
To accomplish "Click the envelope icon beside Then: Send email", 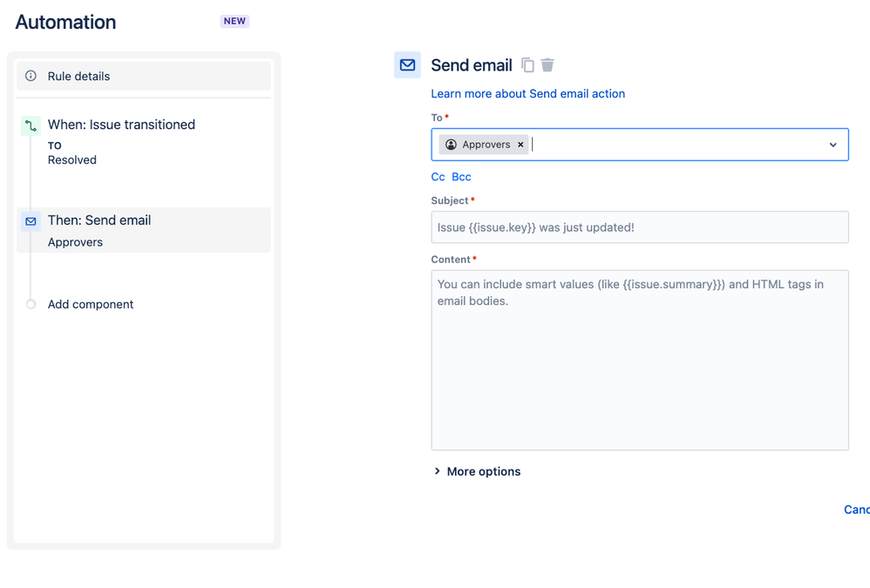I will (31, 221).
